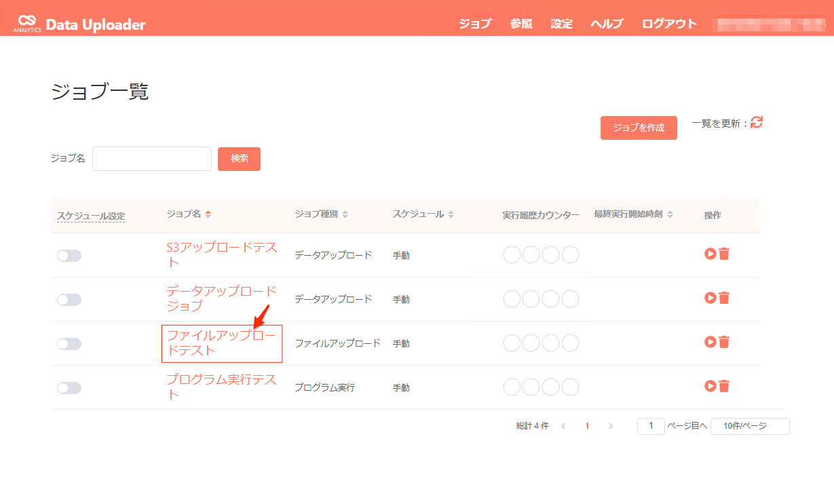
Task: Run the プログラム実行テスト job
Action: (x=710, y=386)
